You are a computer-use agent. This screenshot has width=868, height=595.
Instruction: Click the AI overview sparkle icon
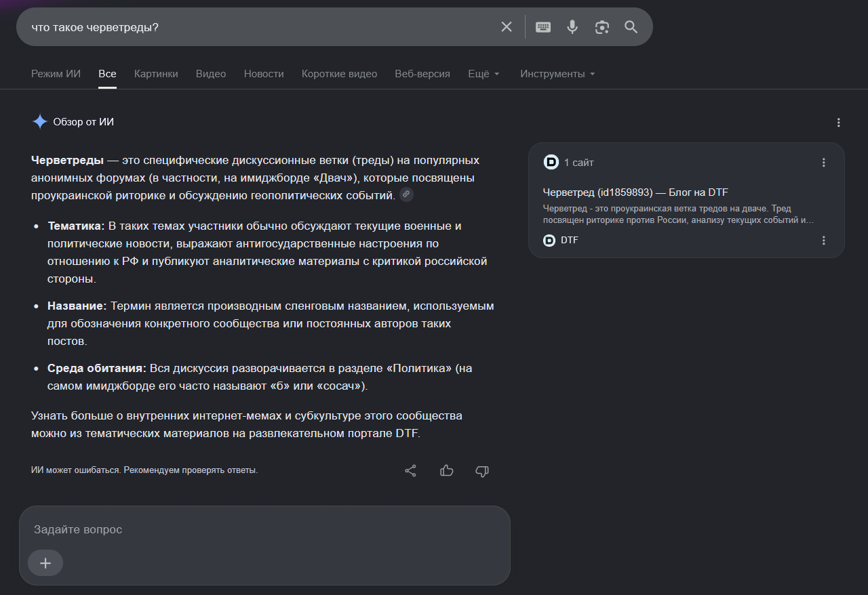click(40, 122)
